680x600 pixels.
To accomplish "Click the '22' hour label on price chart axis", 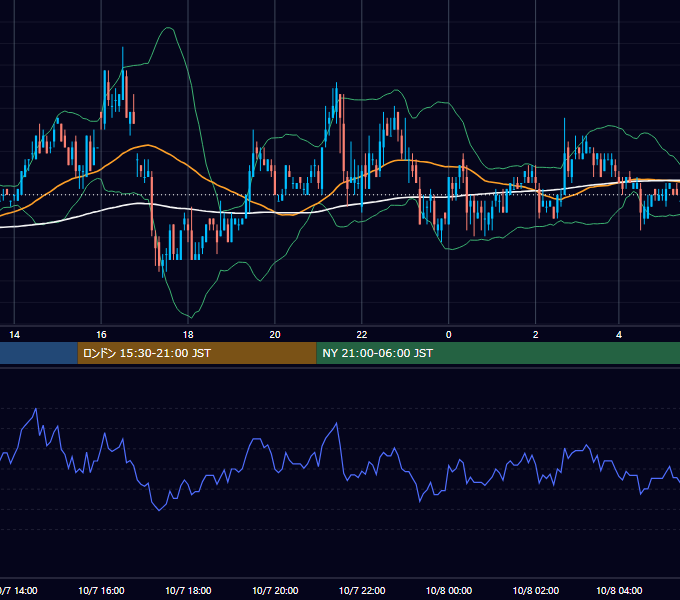I will (x=362, y=335).
